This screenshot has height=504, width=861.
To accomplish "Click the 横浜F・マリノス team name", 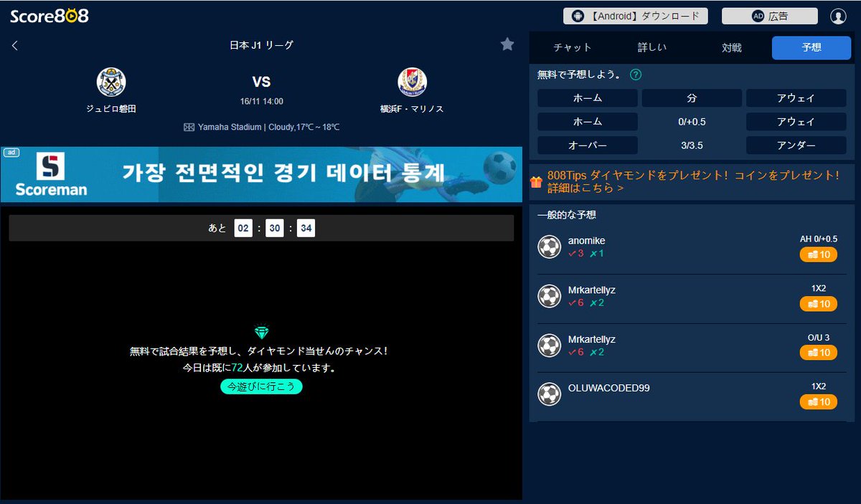I will pyautogui.click(x=412, y=109).
